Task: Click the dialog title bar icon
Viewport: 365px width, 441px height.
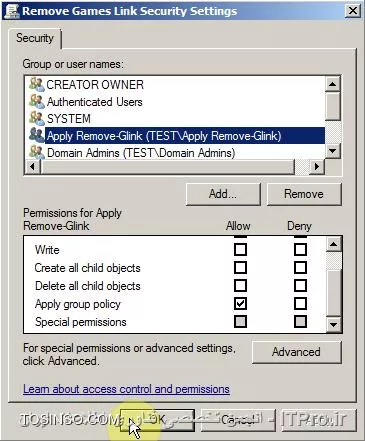Action: click(12, 11)
